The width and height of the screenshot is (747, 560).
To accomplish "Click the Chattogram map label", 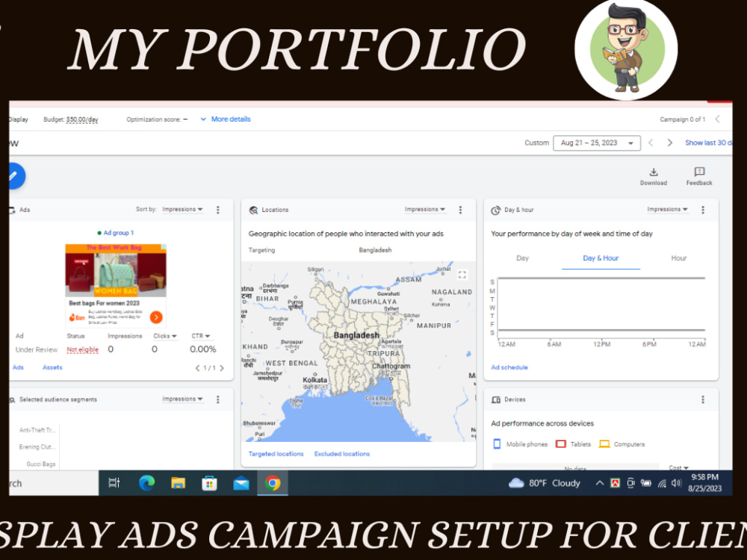I will pos(391,366).
